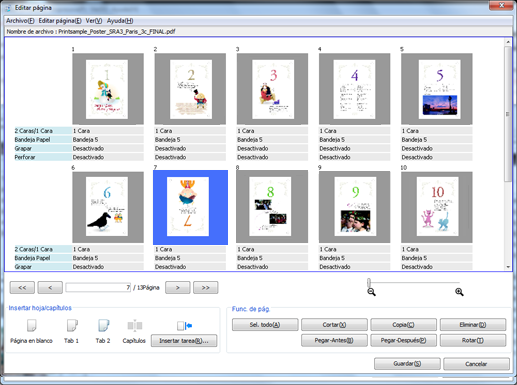Select page 6 thumbnail with crow

coord(108,207)
